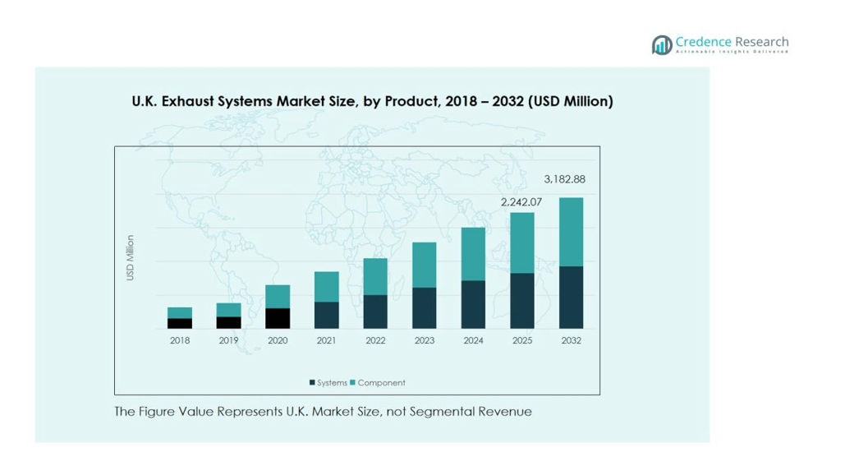Click the Systems legend color swatch

click(x=312, y=383)
